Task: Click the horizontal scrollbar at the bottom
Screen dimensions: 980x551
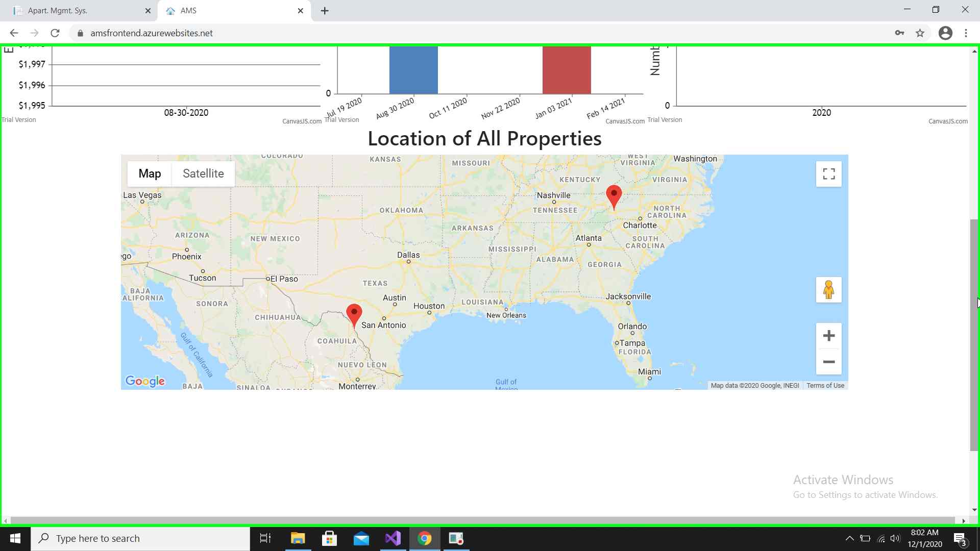Action: [482, 520]
